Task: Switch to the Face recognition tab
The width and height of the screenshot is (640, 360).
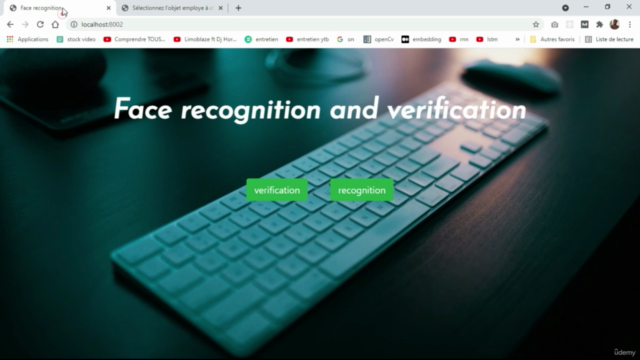Action: click(59, 8)
